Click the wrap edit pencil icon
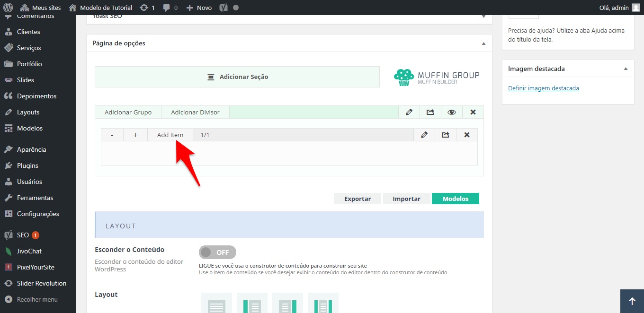Image resolution: width=644 pixels, height=313 pixels. coord(424,135)
